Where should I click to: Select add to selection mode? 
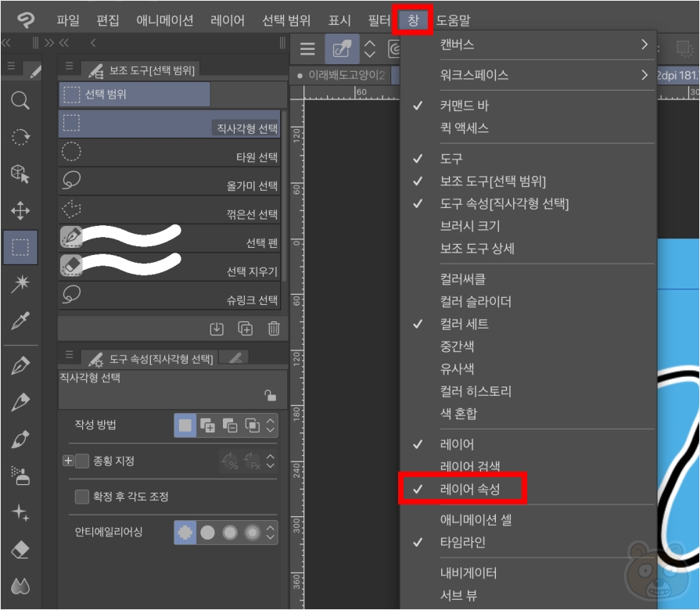[x=207, y=425]
